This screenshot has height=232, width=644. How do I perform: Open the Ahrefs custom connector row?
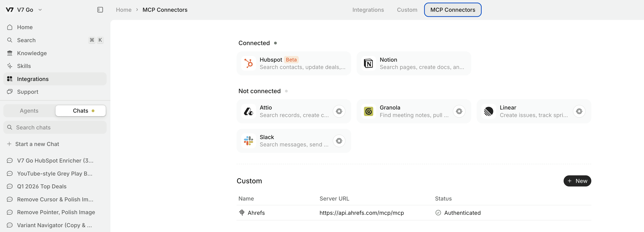(x=256, y=213)
